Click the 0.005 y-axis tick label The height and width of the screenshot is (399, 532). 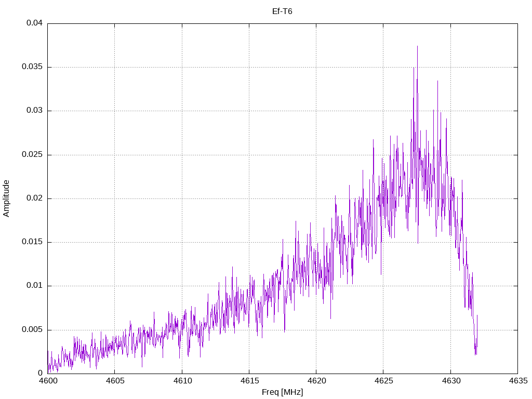[x=32, y=329]
